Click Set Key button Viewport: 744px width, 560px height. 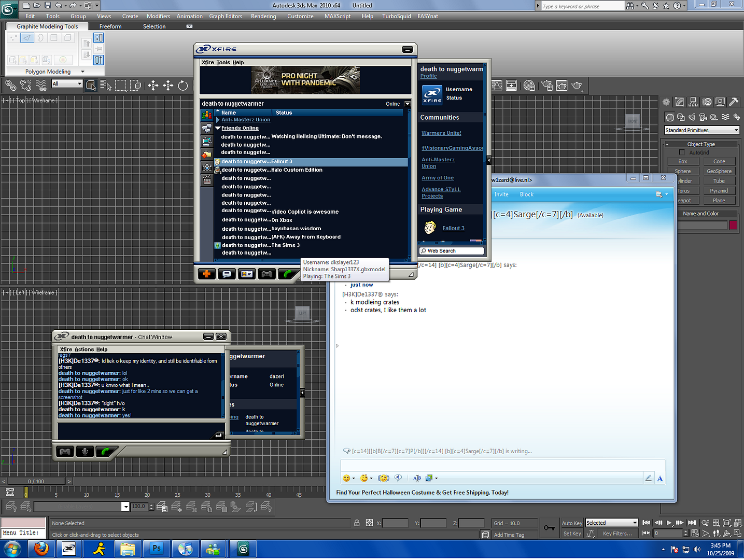click(572, 534)
